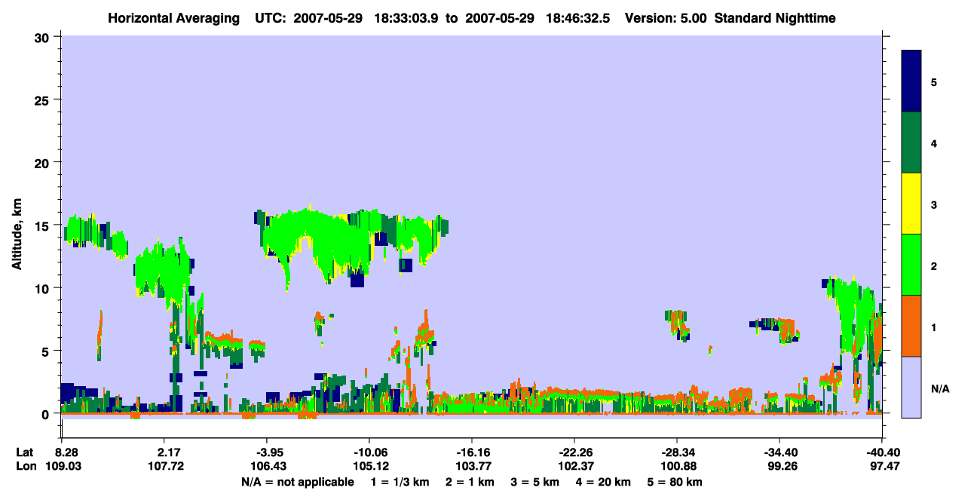Click the y-axis tick label '20'
This screenshot has height=503, width=980.
[x=43, y=162]
